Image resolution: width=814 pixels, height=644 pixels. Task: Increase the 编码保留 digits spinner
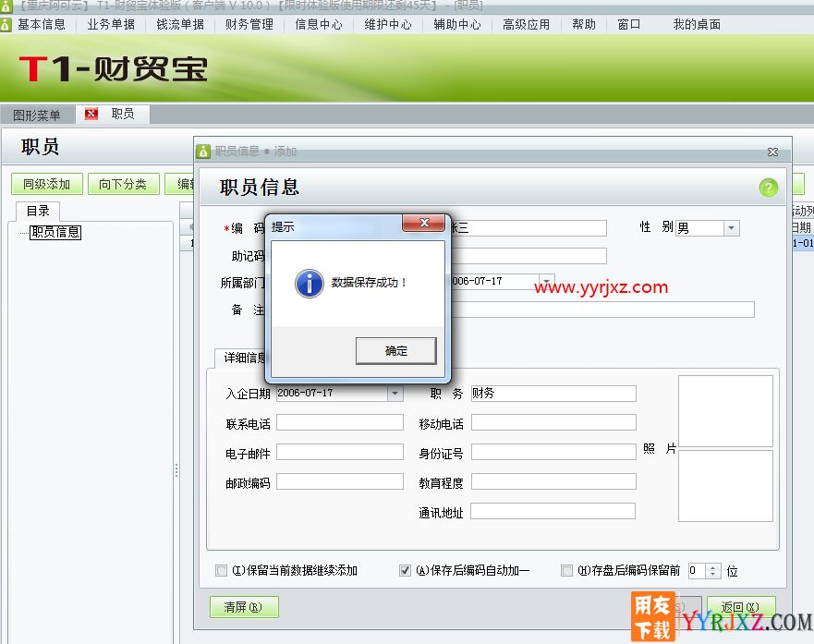713,567
